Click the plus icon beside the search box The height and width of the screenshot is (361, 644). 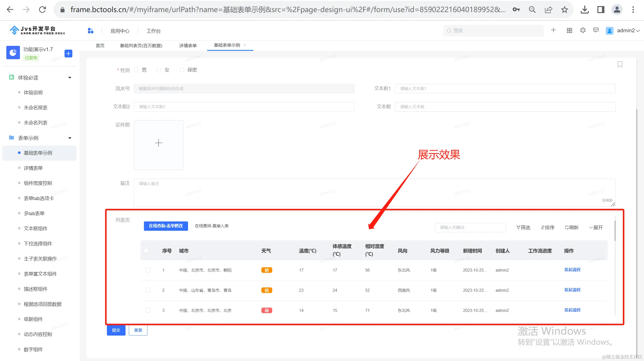(x=553, y=30)
